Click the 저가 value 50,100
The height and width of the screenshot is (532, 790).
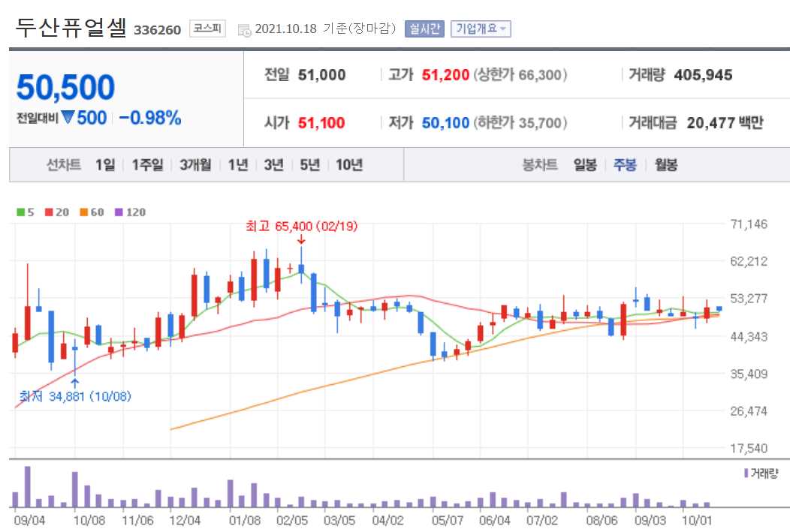tap(445, 123)
